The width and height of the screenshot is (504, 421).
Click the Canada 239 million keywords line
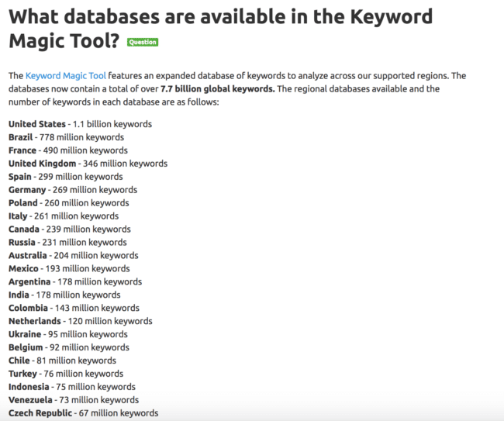point(70,229)
